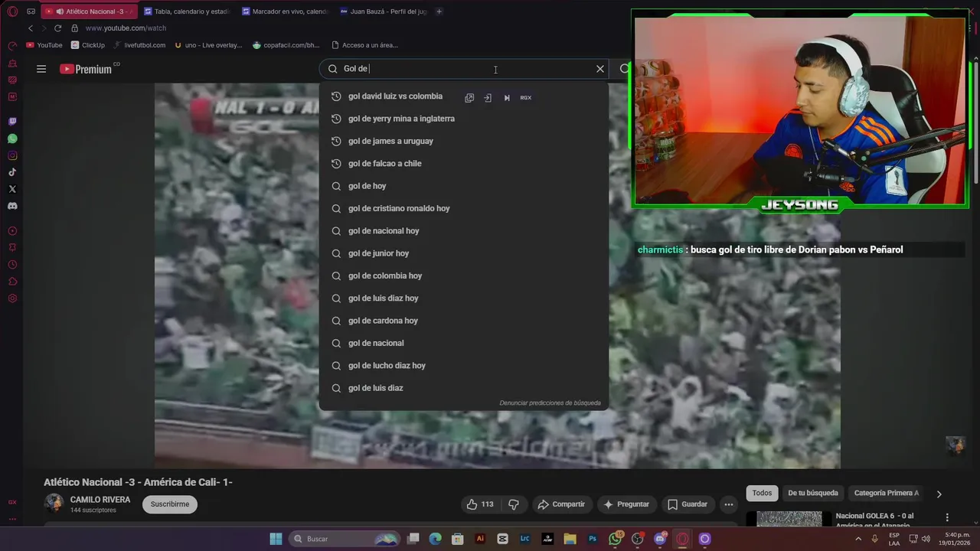Expand category chips with right chevron
Screen dimensions: 980x551
(x=939, y=494)
